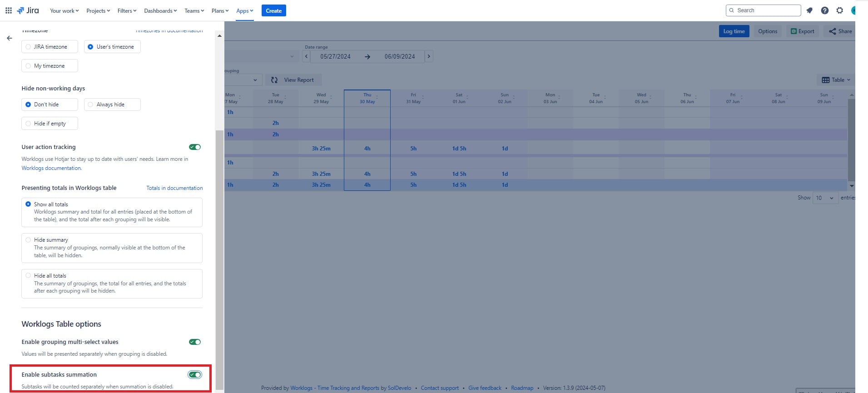This screenshot has width=868, height=393.
Task: Click the Jira logo
Action: [28, 10]
